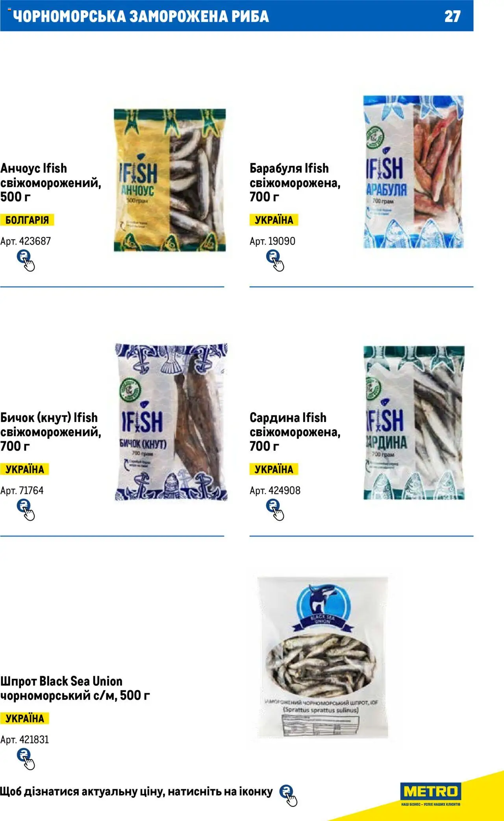This screenshot has width=504, height=821.
Task: Click the УКРАЇНА label under Шпрот
Action: tap(25, 718)
